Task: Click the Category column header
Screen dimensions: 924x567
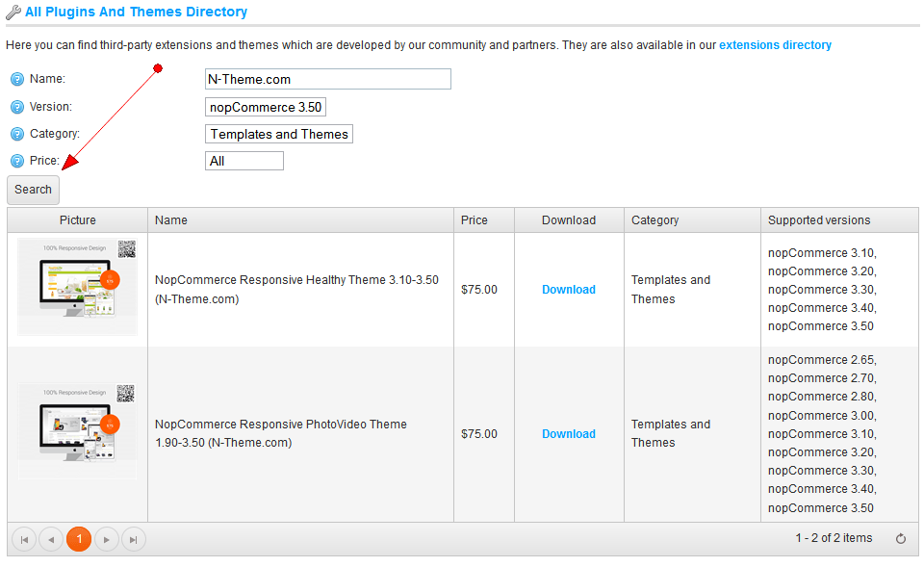Action: pyautogui.click(x=692, y=220)
